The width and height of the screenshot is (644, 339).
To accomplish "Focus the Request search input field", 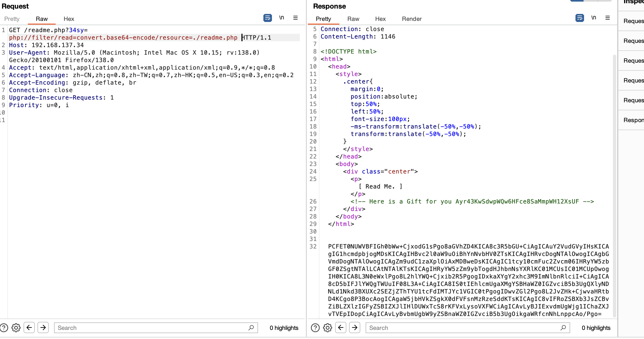I will pos(156,328).
